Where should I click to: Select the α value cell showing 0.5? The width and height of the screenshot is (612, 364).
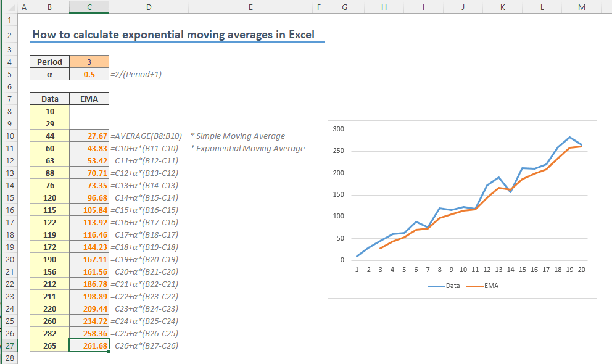tap(89, 74)
